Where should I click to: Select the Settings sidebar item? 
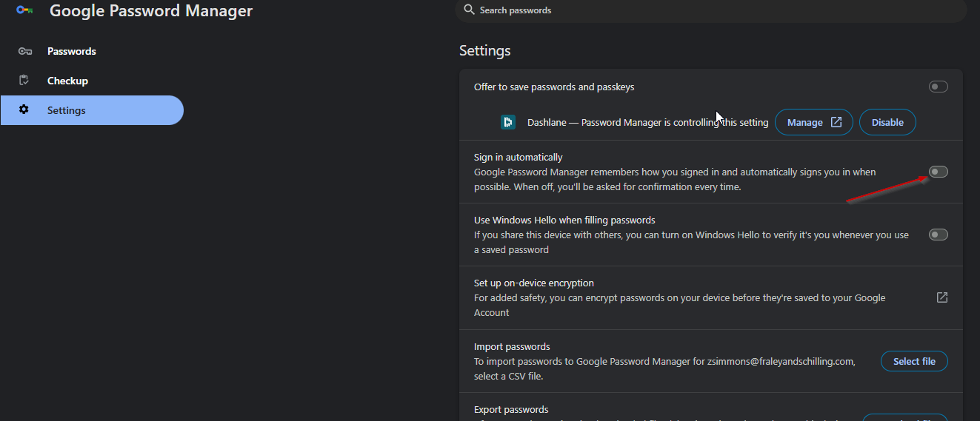click(92, 110)
